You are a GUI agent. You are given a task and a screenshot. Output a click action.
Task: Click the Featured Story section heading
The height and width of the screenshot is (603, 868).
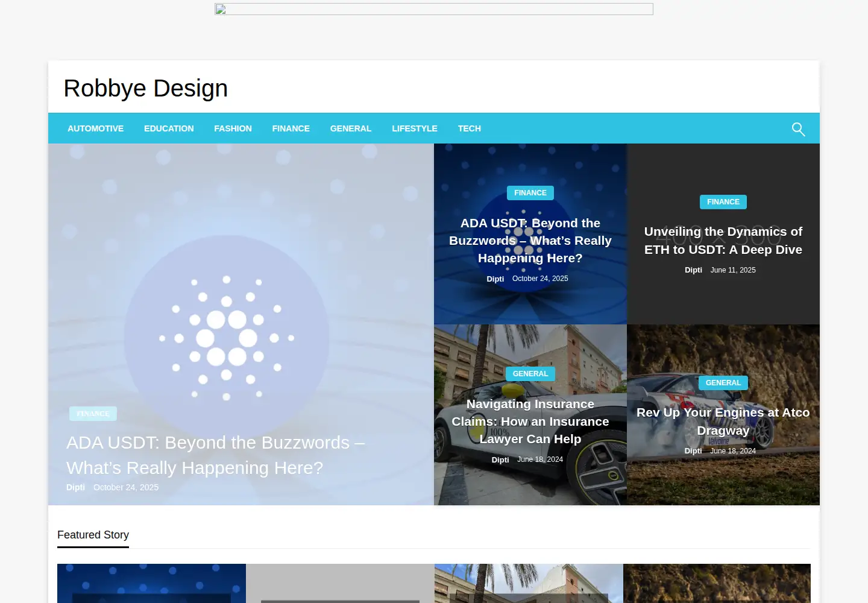pyautogui.click(x=93, y=535)
